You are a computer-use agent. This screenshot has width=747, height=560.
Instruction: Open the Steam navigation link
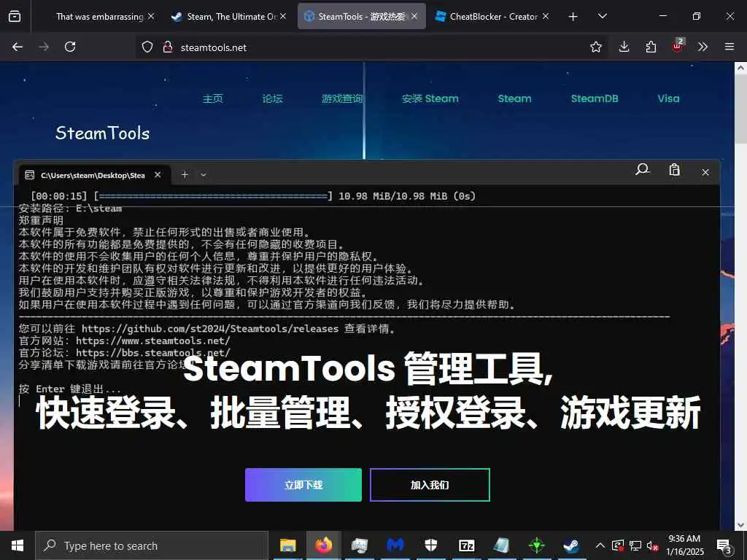514,98
